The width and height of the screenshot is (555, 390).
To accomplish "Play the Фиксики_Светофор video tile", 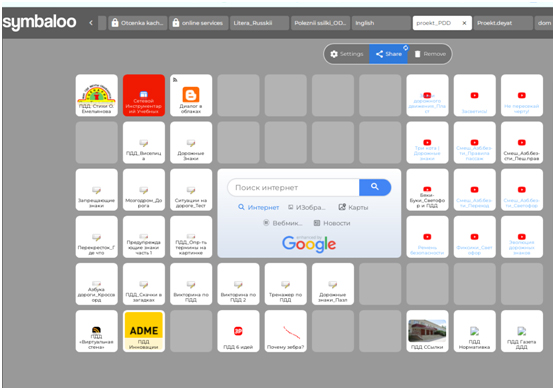I will [x=475, y=237].
